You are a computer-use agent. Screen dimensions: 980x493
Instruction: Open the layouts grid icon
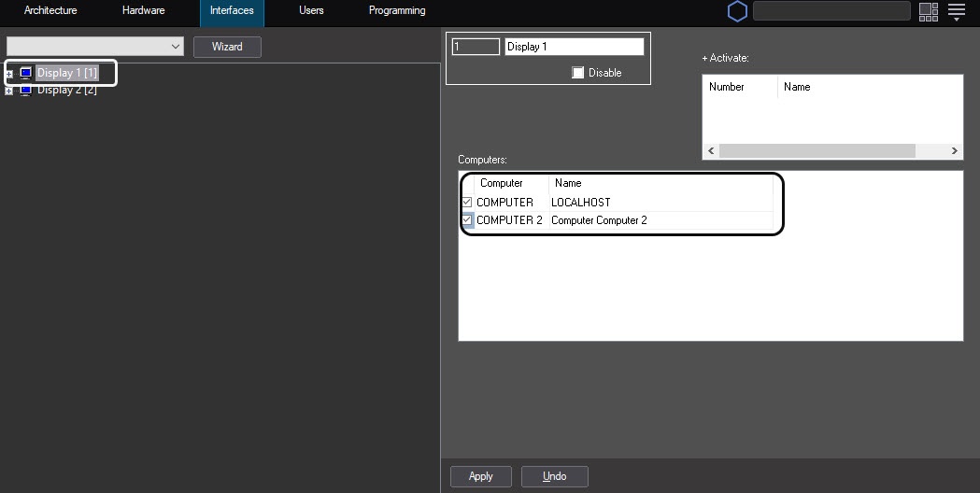[x=928, y=11]
